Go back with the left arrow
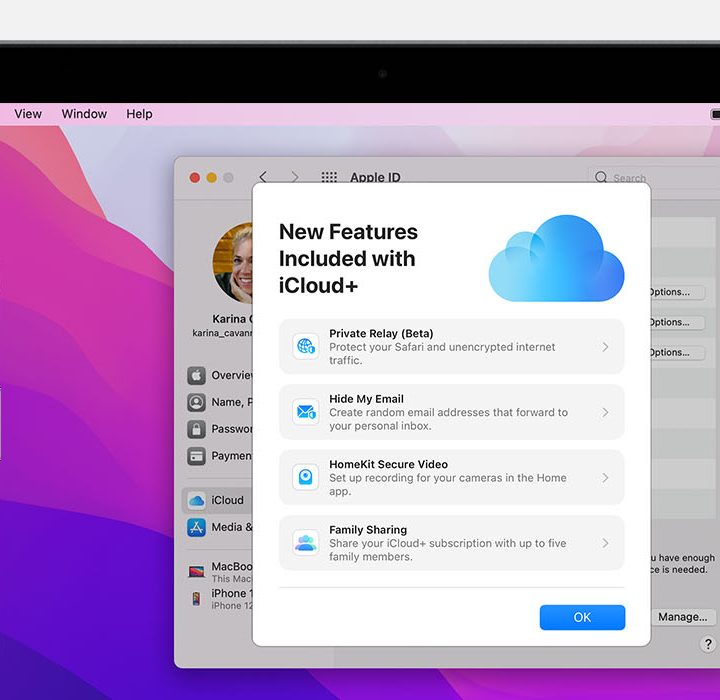The width and height of the screenshot is (720, 700). point(263,177)
